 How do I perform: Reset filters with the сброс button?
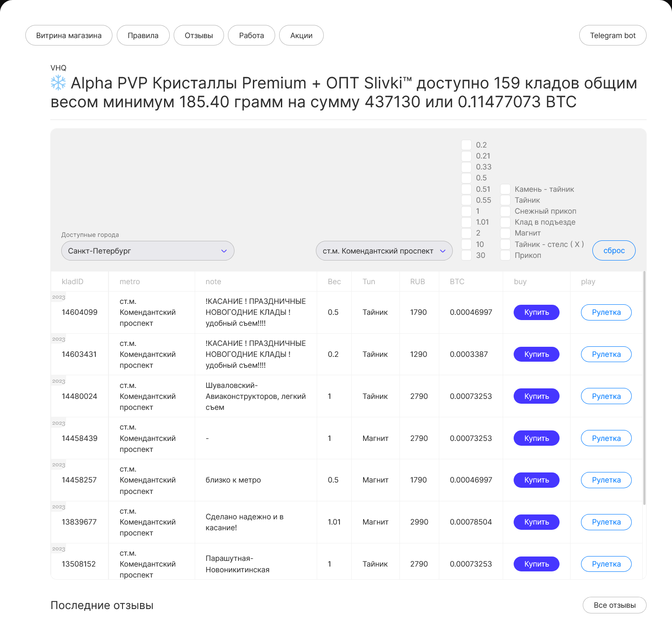pos(614,250)
